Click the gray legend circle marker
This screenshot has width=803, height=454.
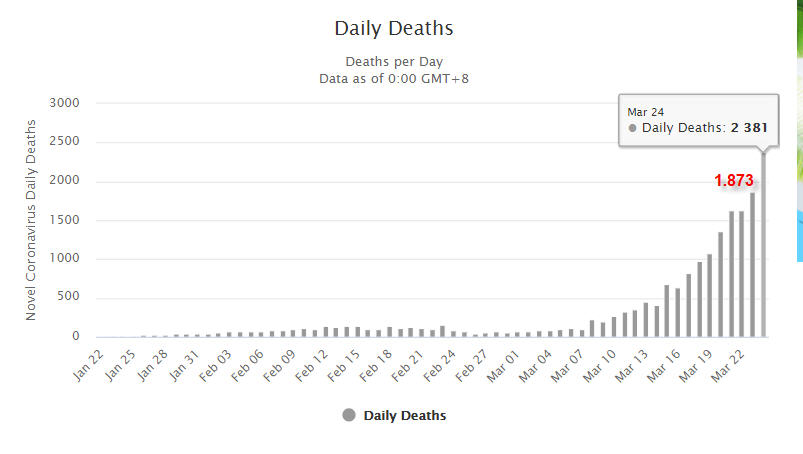point(348,416)
